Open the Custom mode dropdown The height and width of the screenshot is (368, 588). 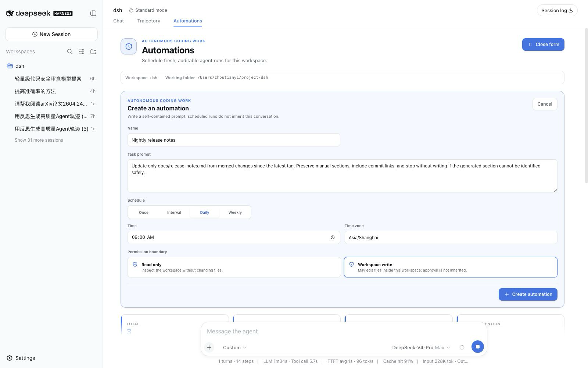pos(235,347)
